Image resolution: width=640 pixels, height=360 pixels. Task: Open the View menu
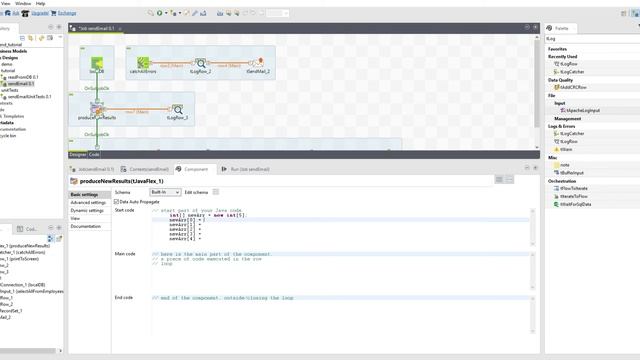click(x=6, y=3)
